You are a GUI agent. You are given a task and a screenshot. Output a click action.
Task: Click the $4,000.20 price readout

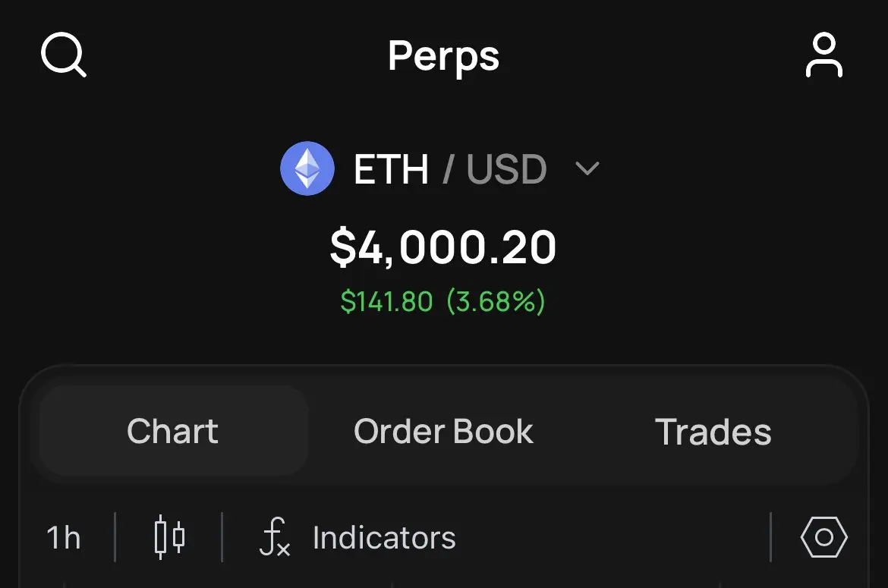pos(443,247)
